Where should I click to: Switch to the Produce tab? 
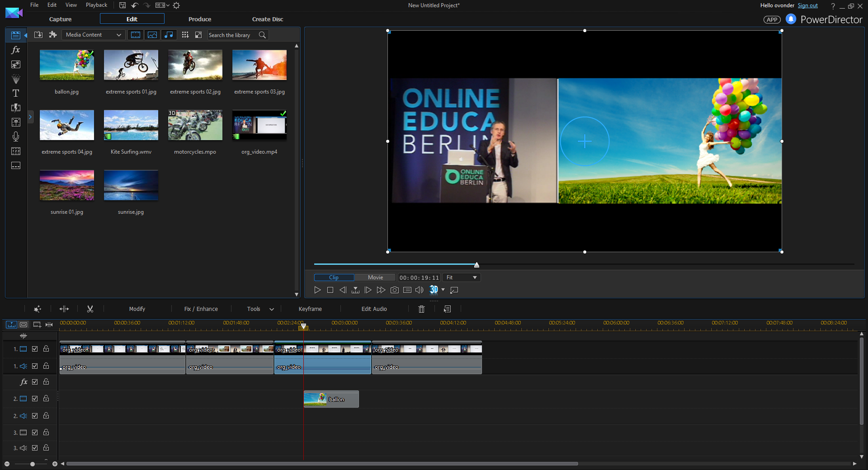pyautogui.click(x=200, y=19)
